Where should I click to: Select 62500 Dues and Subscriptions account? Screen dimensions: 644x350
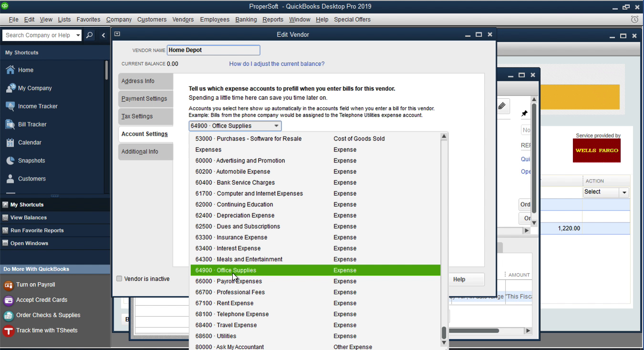coord(315,227)
